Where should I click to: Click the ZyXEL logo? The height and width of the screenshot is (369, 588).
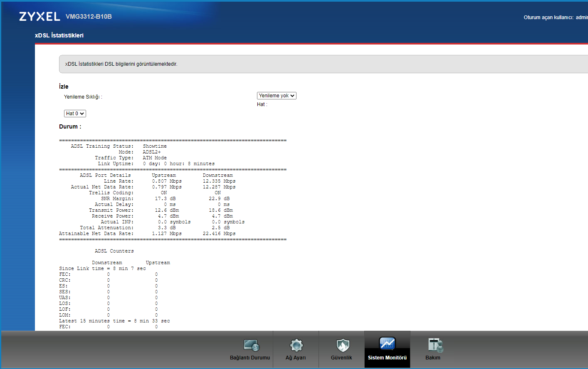(x=40, y=16)
